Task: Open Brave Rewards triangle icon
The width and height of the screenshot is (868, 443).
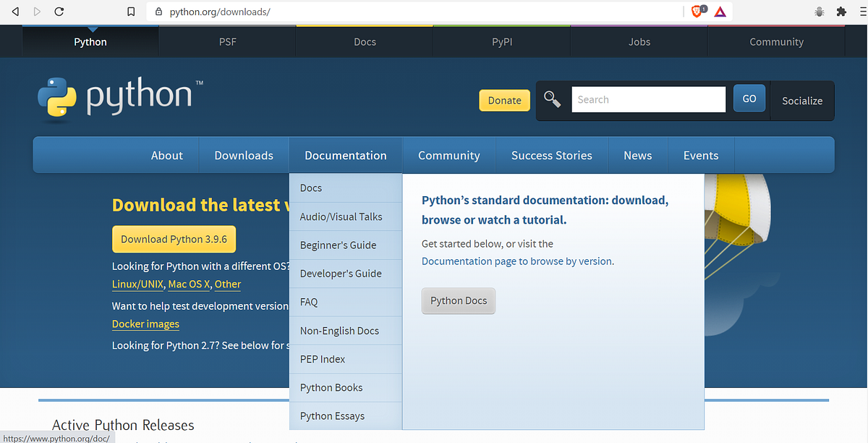Action: [720, 11]
